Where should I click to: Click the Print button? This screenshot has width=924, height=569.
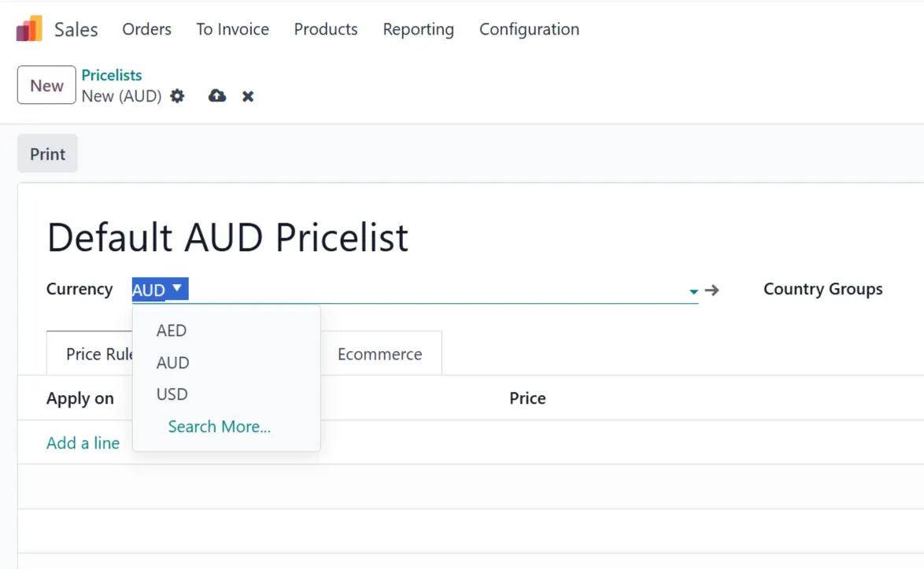pyautogui.click(x=47, y=153)
